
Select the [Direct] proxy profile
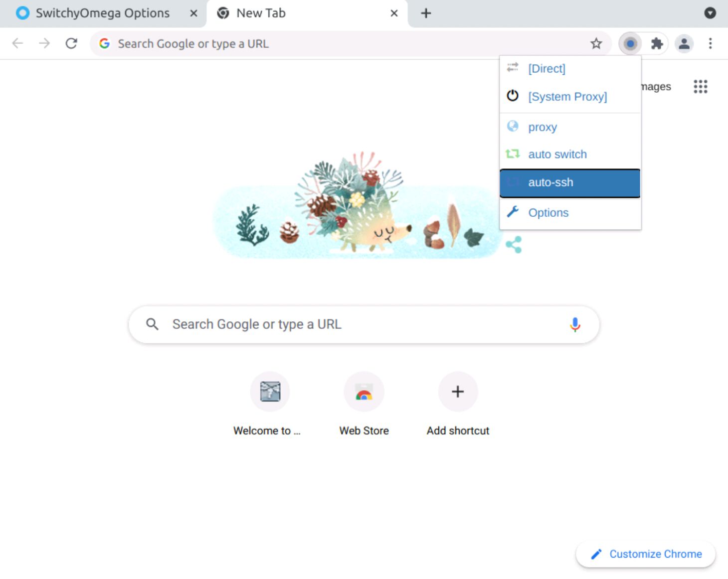(570, 69)
